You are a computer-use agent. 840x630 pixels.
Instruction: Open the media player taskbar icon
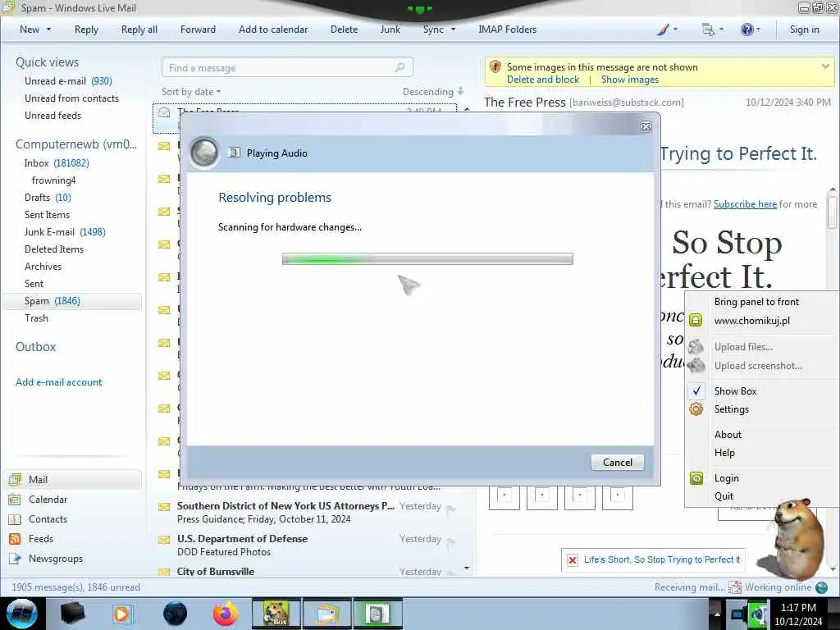122,614
